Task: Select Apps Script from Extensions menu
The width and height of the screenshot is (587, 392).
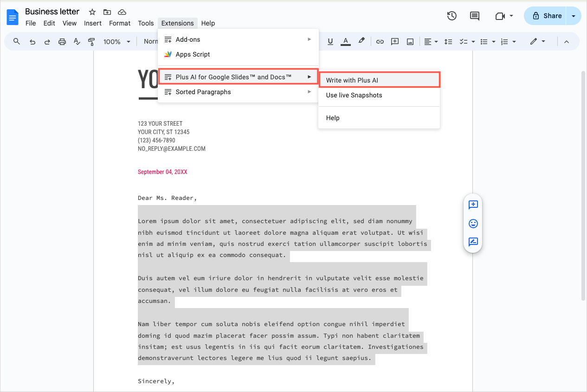Action: point(238,54)
